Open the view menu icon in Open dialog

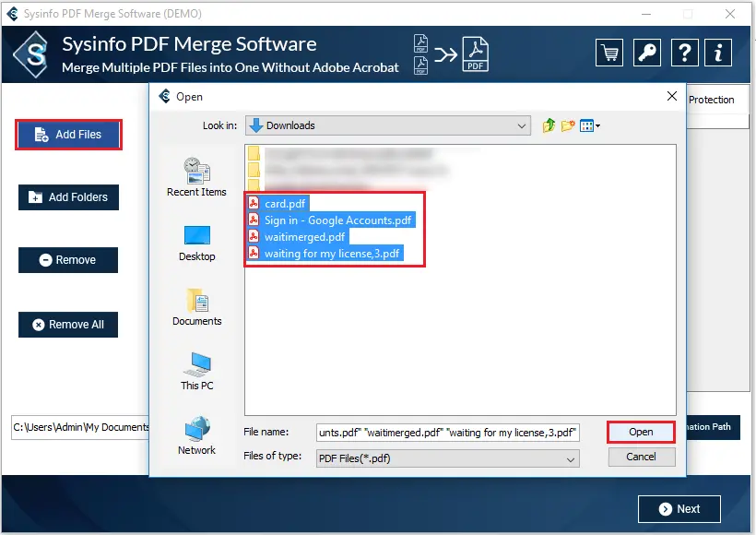coord(590,126)
